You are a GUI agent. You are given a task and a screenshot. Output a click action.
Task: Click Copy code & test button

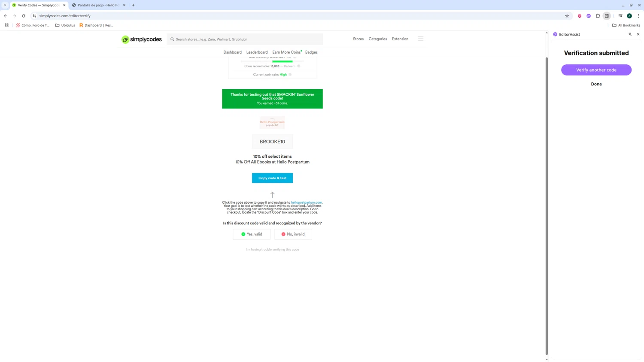(272, 178)
